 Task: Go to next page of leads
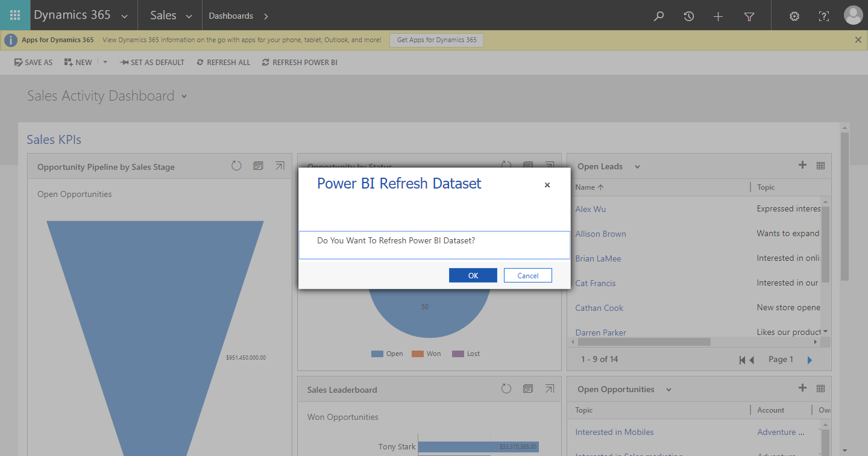click(810, 360)
